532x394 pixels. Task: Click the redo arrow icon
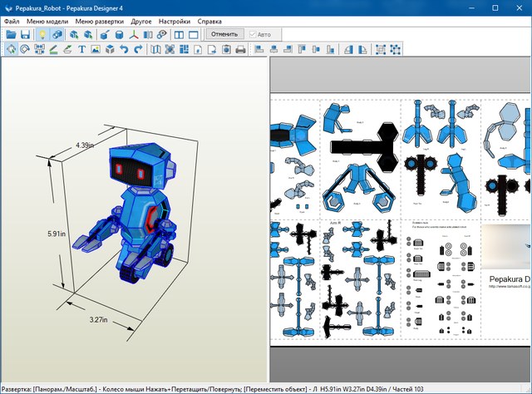coord(137,50)
